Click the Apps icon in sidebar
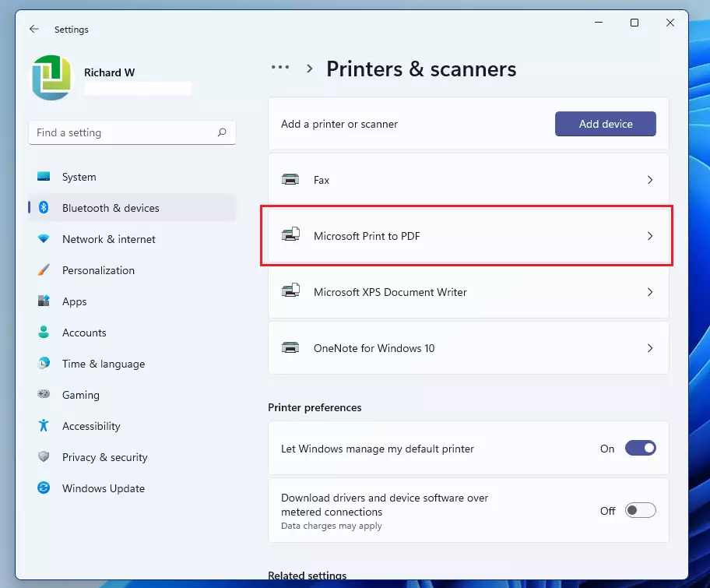 (x=44, y=301)
